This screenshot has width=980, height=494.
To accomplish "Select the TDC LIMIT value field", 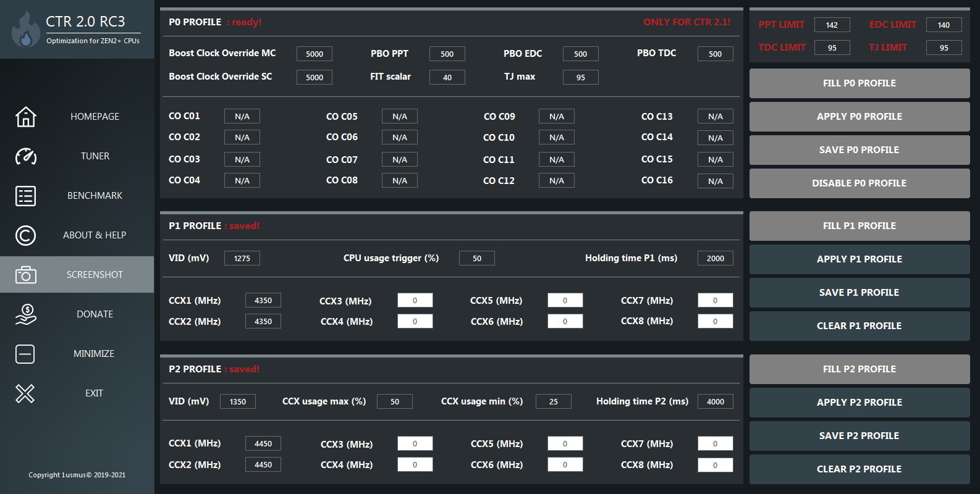I will coord(832,48).
